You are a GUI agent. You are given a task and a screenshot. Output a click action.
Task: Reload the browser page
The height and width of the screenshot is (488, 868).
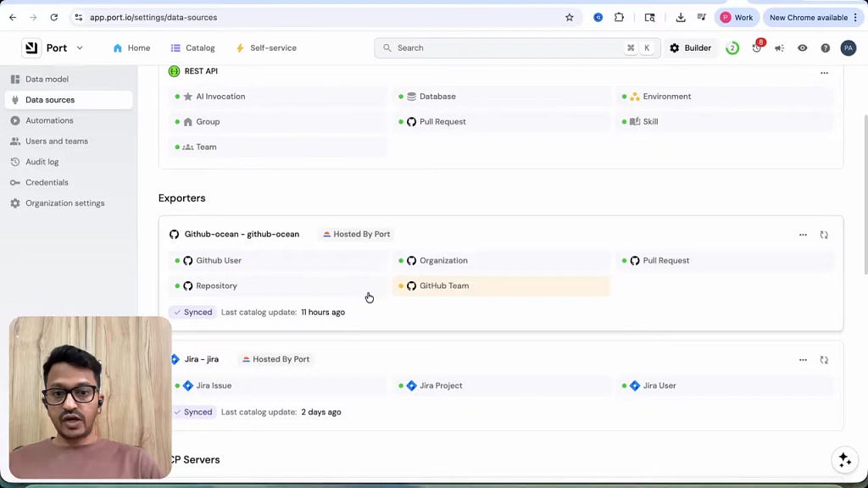pyautogui.click(x=53, y=17)
